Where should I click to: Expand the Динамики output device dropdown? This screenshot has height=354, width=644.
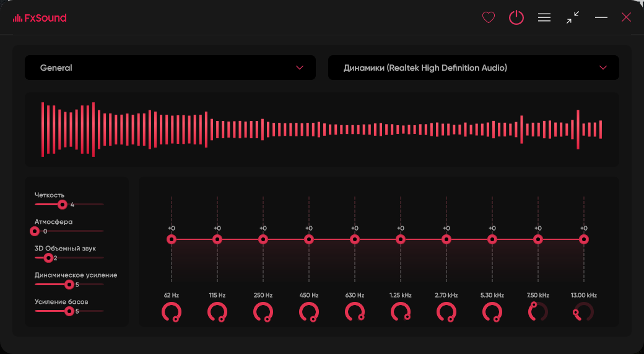click(473, 68)
